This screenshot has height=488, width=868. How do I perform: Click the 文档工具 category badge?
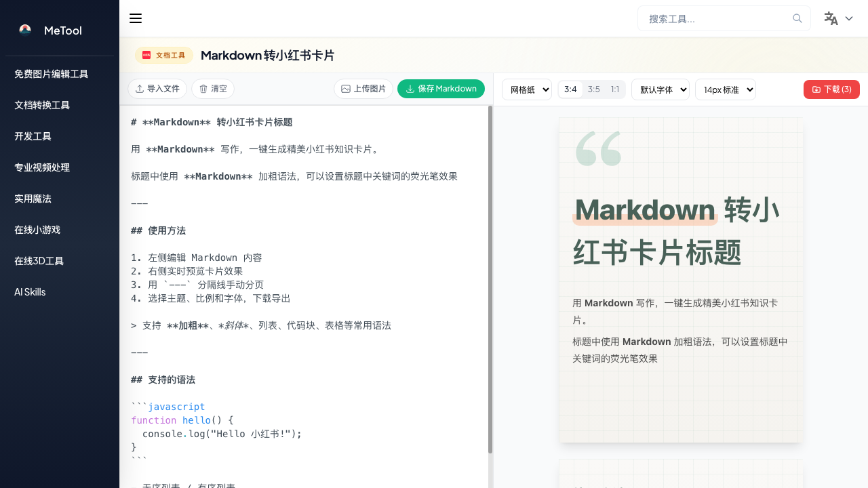tap(163, 55)
